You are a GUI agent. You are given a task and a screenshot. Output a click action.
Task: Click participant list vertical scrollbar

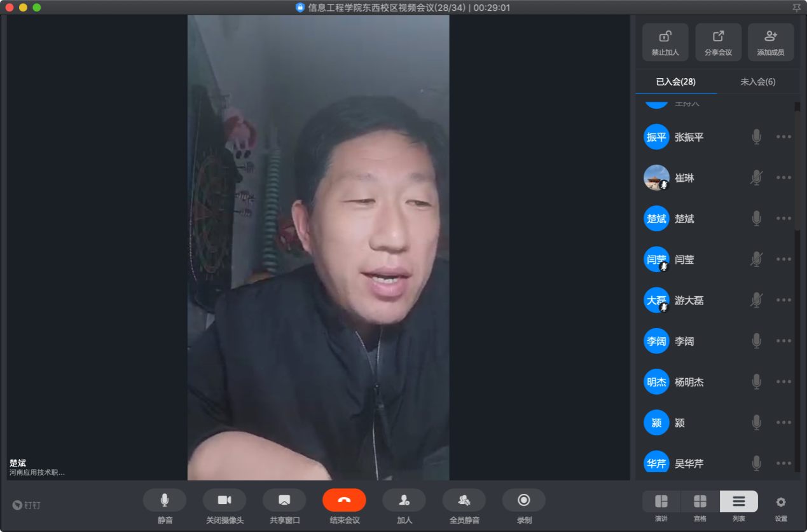797,165
